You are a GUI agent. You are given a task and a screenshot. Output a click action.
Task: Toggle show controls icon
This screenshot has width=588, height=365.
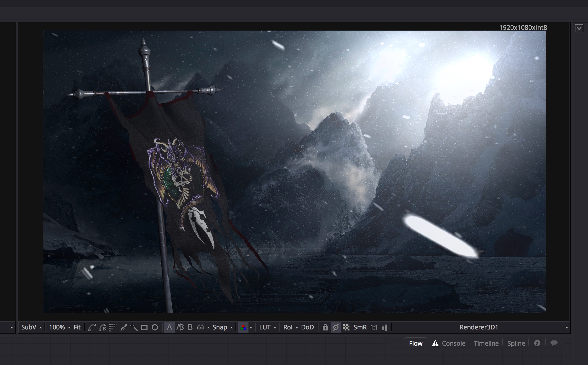(x=336, y=327)
